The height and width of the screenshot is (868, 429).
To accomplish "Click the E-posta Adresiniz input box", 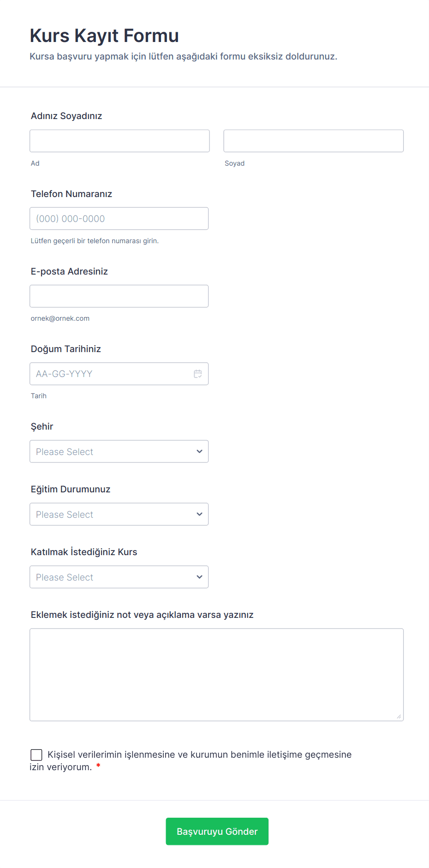I will tap(119, 296).
